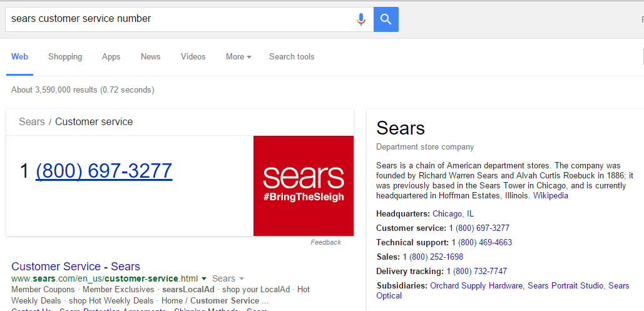This screenshot has height=311, width=644.
Task: Click the 'About 3,590,000 results' text
Action: click(x=54, y=89)
